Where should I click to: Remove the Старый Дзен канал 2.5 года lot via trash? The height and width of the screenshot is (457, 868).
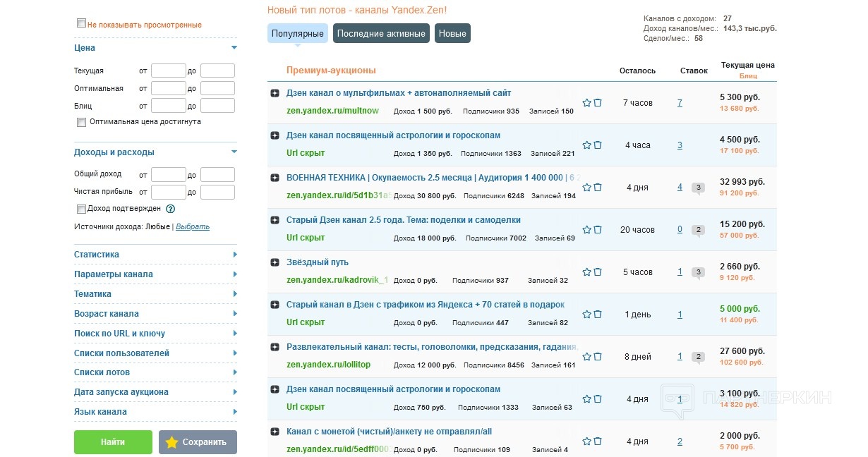coord(598,230)
